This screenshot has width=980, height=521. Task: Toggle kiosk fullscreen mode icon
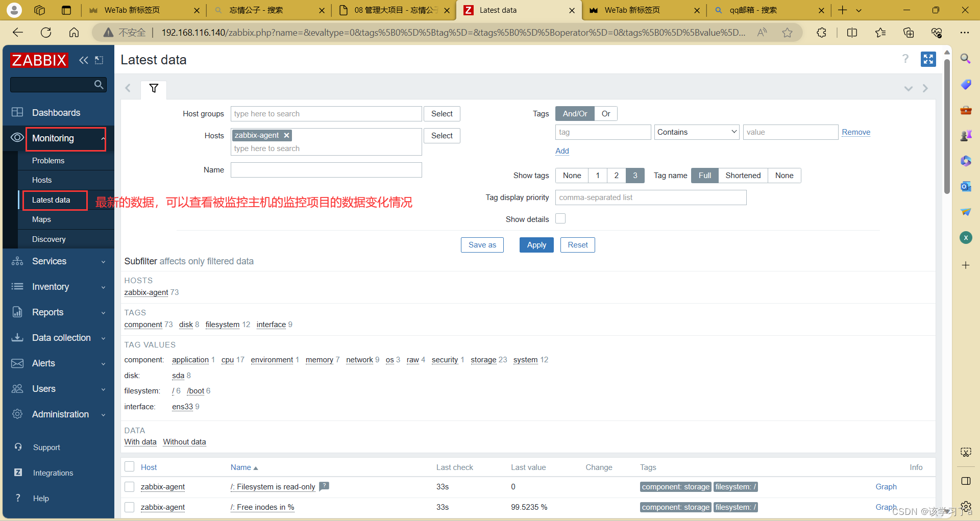[928, 59]
